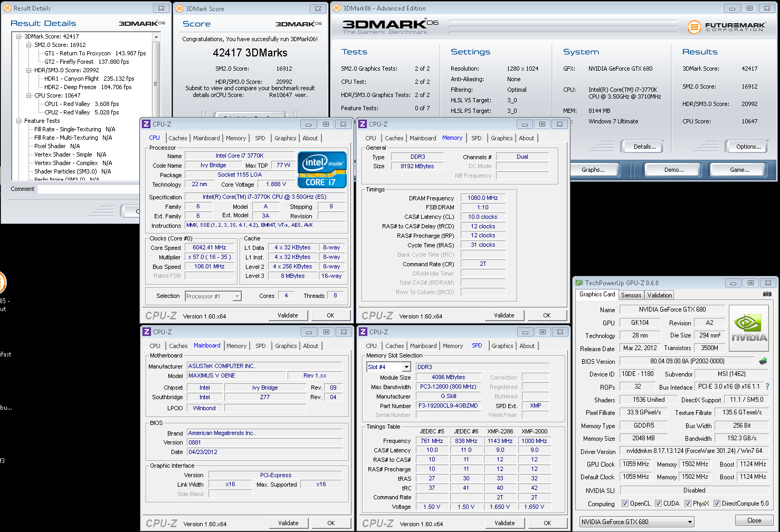Click Validate in CPU-Z Memory window
The height and width of the screenshot is (532, 780).
click(x=504, y=315)
